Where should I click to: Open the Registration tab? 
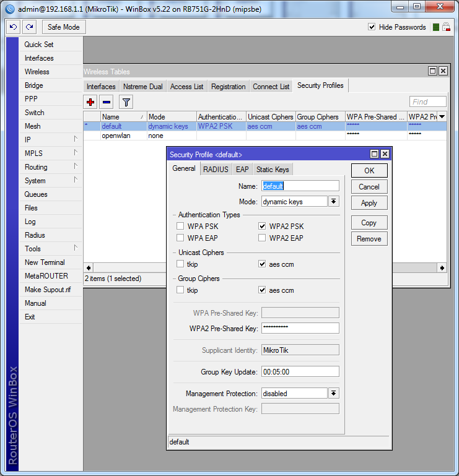[x=228, y=87]
